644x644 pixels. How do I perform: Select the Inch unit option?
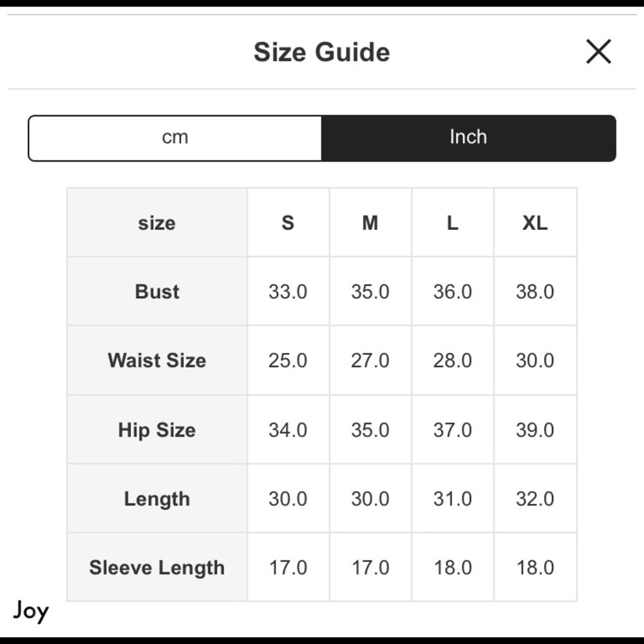point(469,138)
